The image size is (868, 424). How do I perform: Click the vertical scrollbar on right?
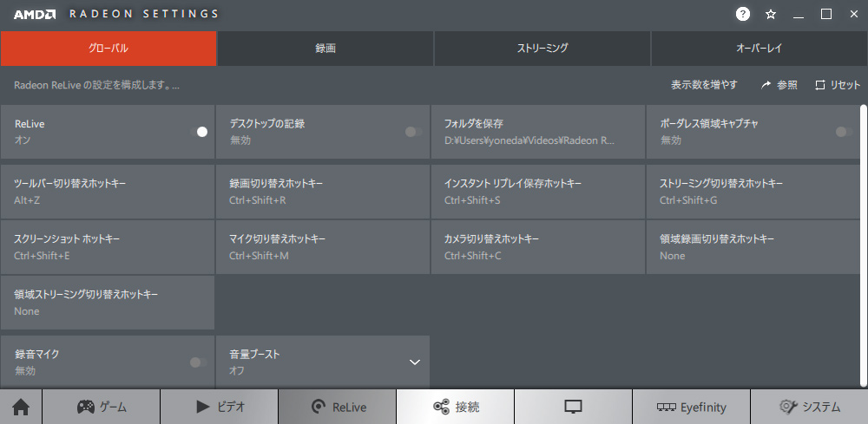[865, 246]
